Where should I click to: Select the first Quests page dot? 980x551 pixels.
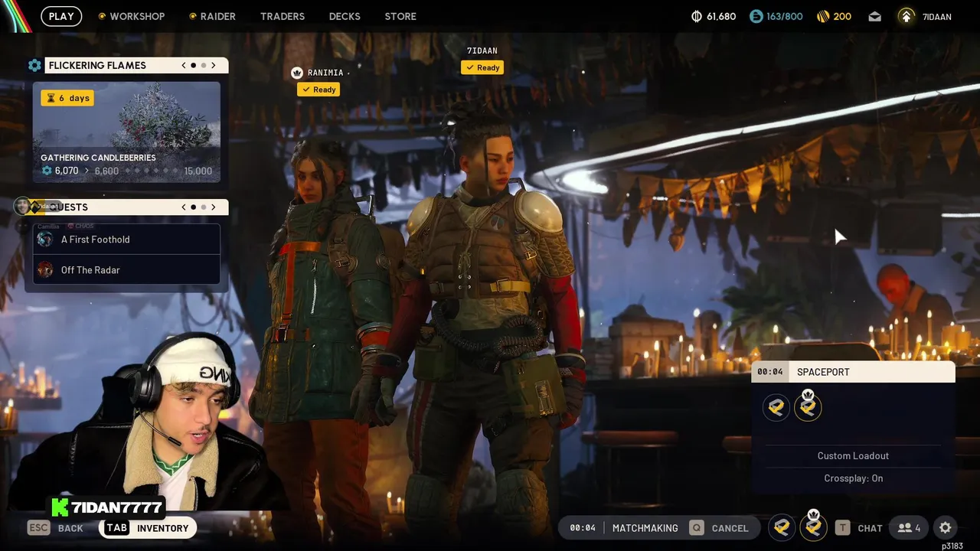[193, 207]
